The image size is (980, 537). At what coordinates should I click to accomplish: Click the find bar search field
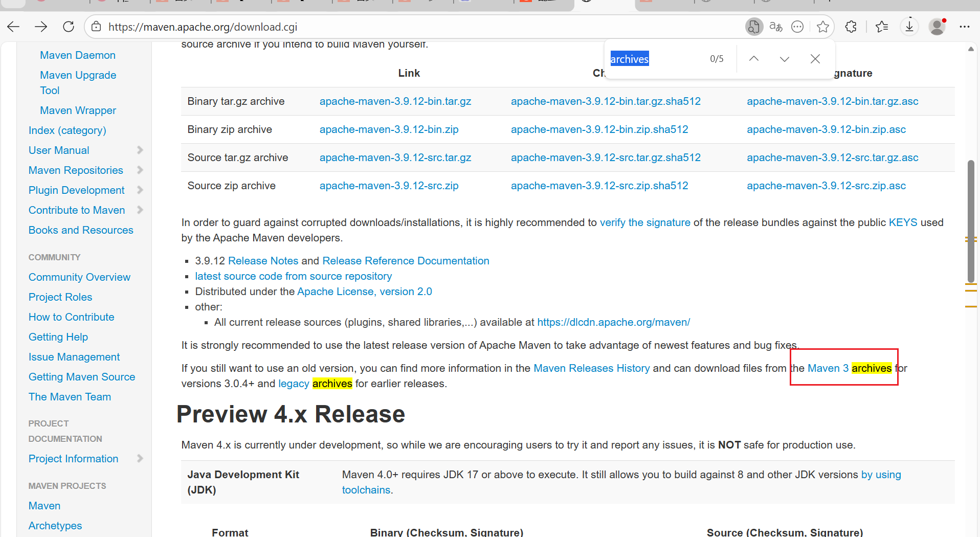[x=655, y=59]
